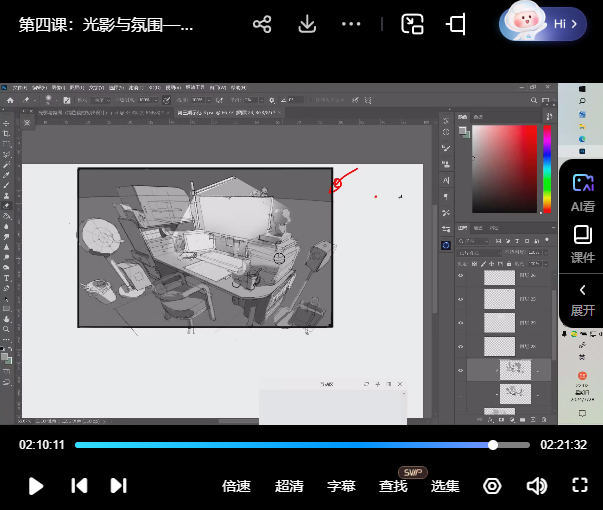
Task: Toggle fullscreen mode
Action: (579, 486)
